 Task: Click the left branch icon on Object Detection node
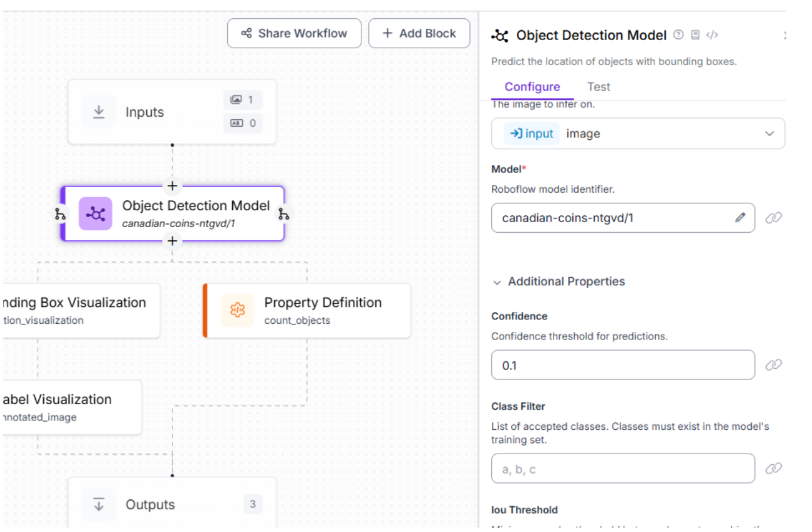click(x=60, y=214)
